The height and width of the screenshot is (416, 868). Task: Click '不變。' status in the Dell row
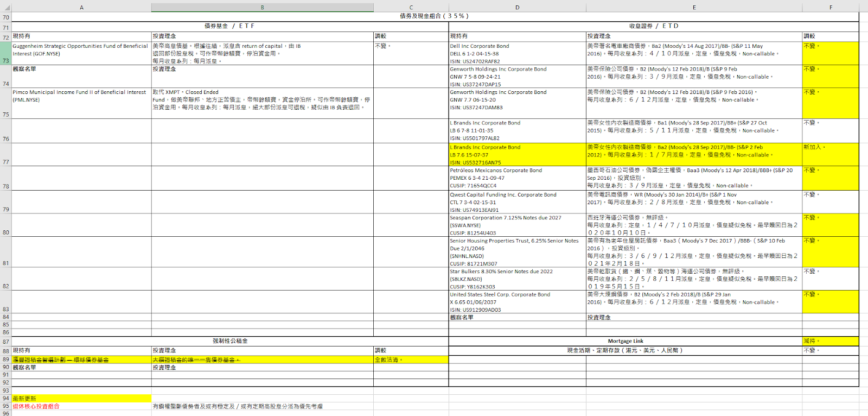click(x=831, y=53)
